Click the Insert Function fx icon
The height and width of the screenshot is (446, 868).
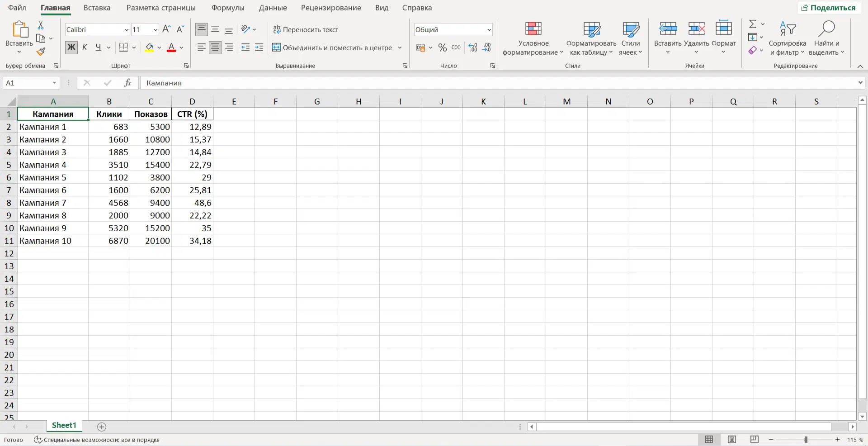(x=127, y=83)
